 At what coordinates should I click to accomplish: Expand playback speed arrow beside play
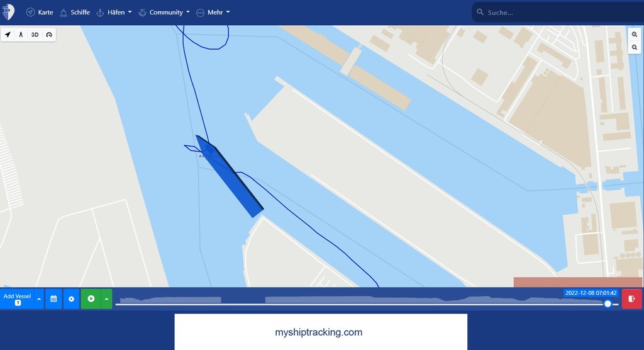[106, 298]
